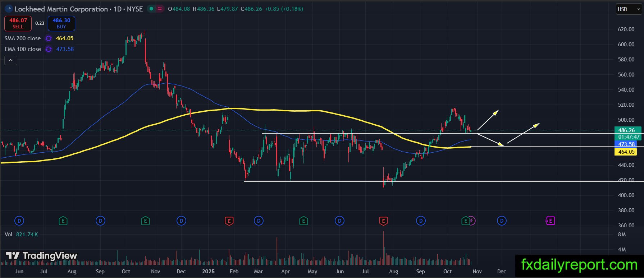Click the refresh icon beside SMA 200 close
Viewport: 644px width, 278px height.
(x=49, y=38)
